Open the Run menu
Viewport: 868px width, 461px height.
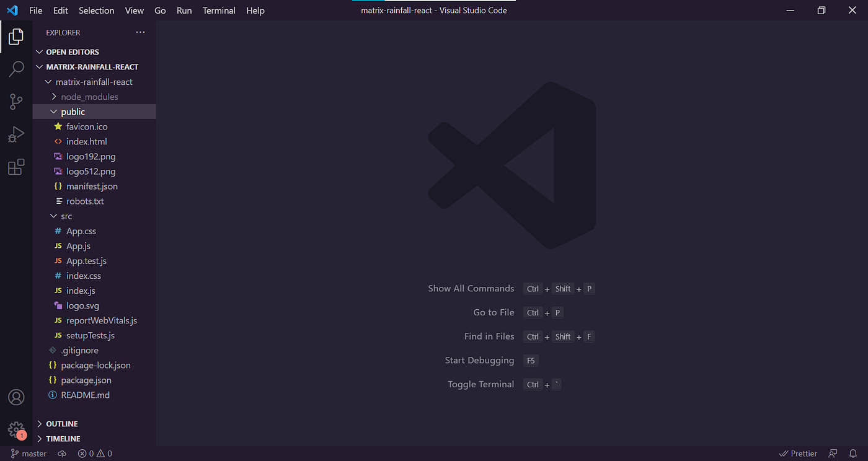coord(184,11)
